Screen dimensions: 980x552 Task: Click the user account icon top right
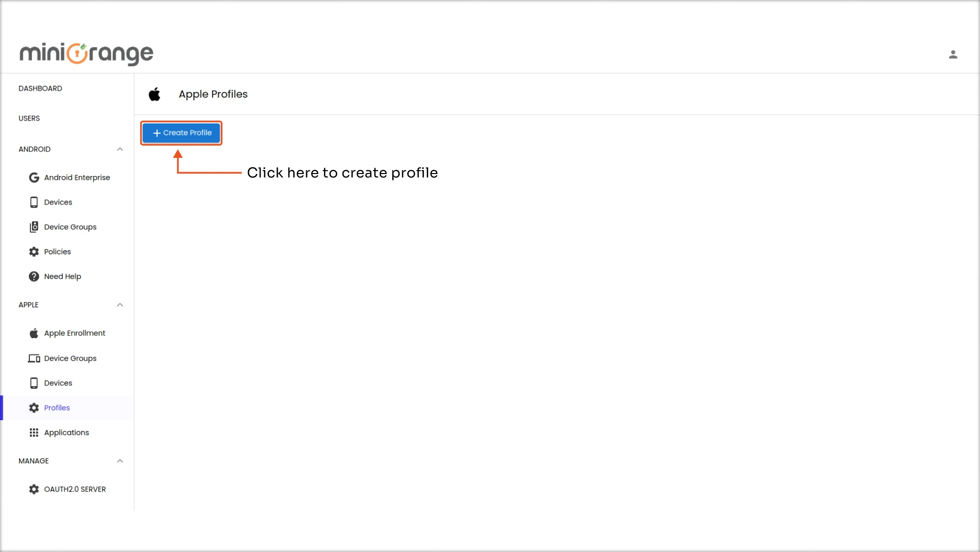pos(953,53)
